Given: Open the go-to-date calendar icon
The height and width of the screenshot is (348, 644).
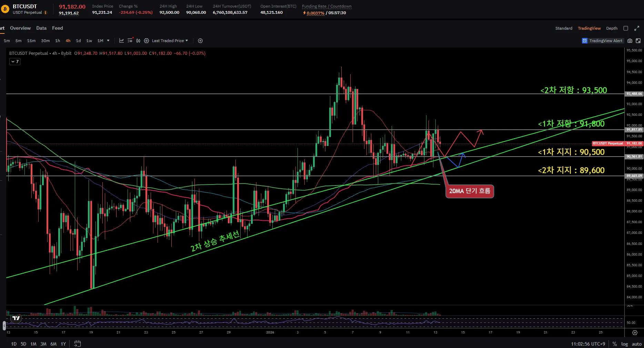Looking at the screenshot, I should click(x=78, y=344).
